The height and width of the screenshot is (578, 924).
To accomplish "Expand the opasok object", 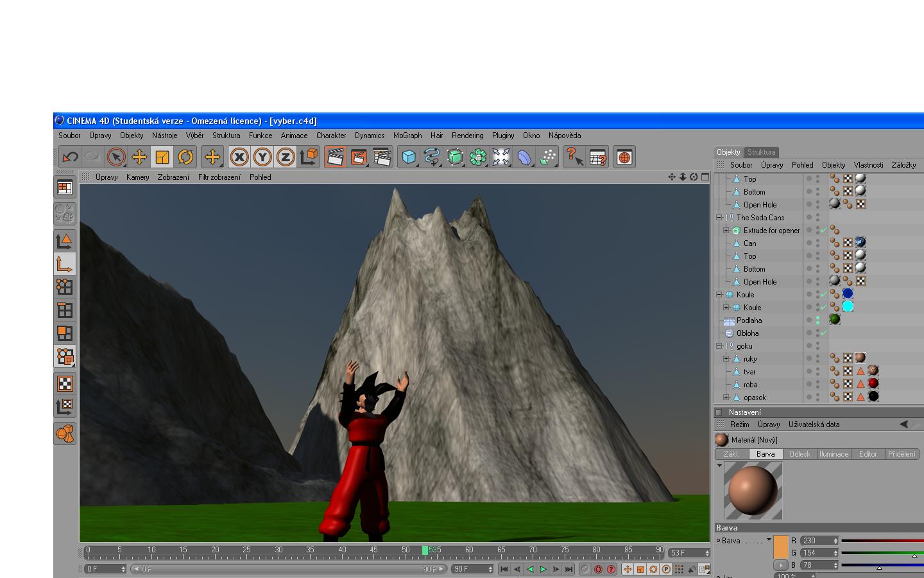I will coord(726,398).
